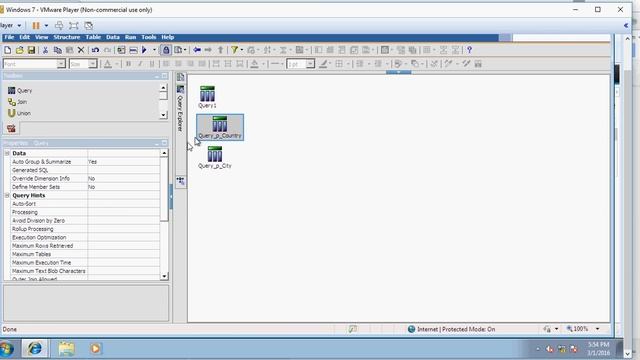Open the Filters dropdown arrow

(242, 50)
